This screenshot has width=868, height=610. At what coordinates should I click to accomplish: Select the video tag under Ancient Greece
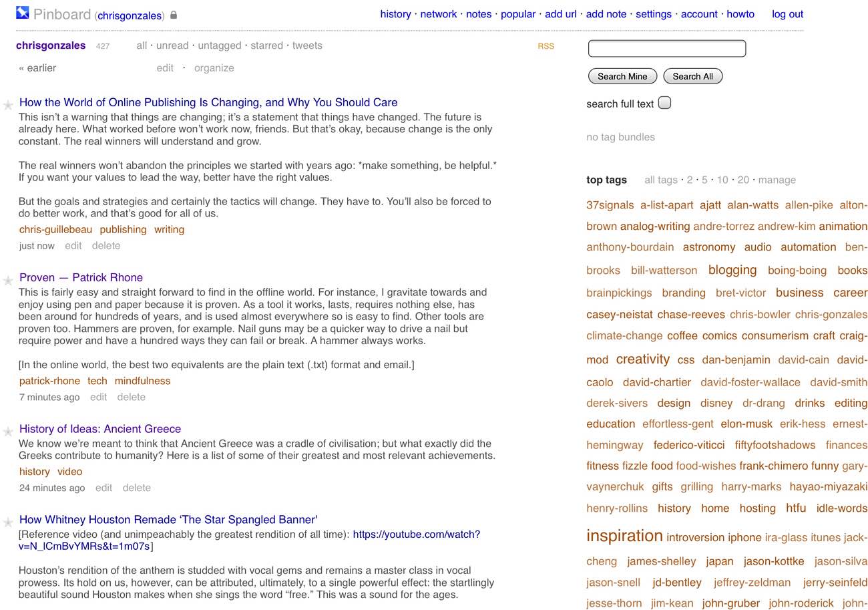click(69, 472)
